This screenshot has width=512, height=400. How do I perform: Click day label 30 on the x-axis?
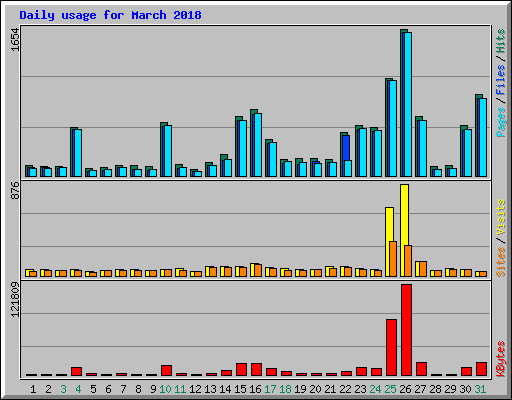tap(465, 389)
